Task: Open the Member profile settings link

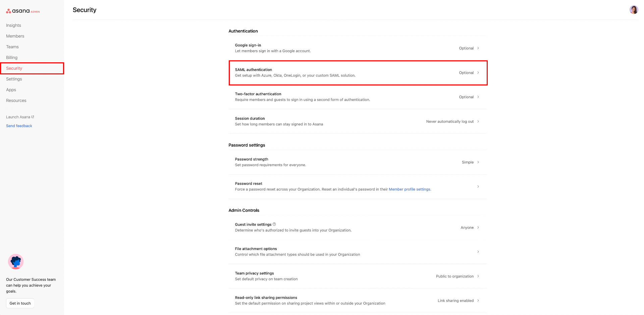Action: point(410,189)
